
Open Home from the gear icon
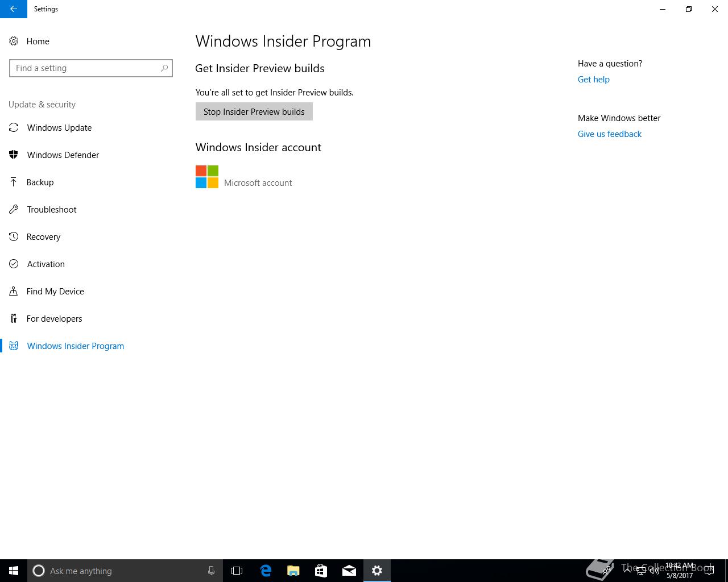coord(14,41)
